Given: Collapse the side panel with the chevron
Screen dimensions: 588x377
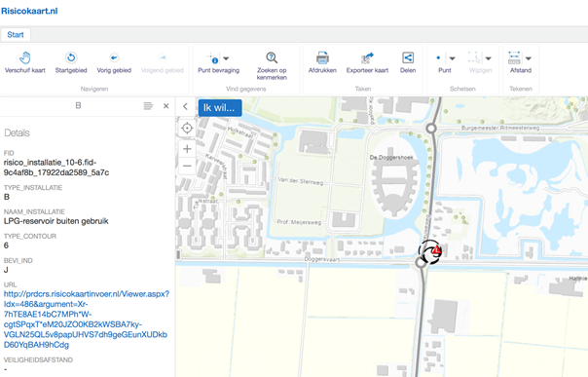Looking at the screenshot, I should click(x=185, y=106).
